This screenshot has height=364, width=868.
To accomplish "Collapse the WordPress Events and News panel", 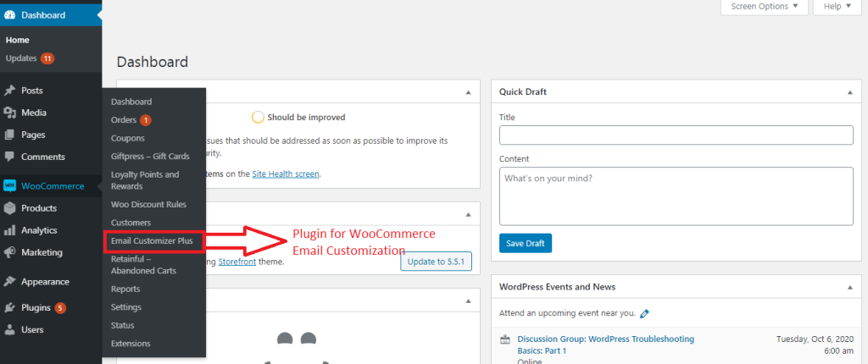I will 850,287.
